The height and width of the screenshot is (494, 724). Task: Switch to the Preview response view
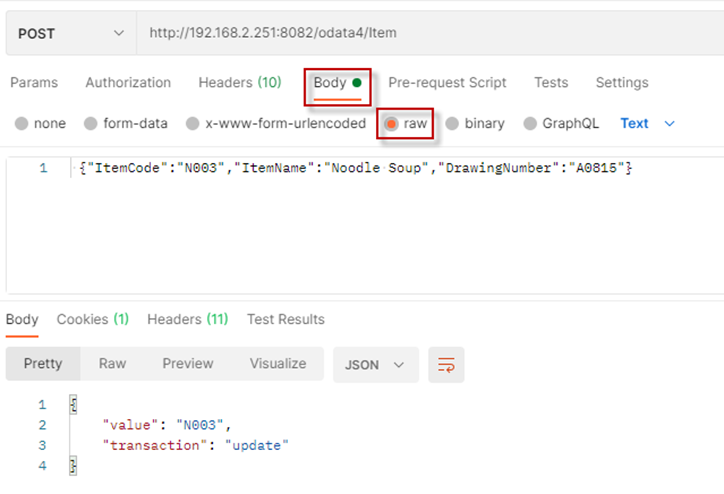click(x=187, y=364)
